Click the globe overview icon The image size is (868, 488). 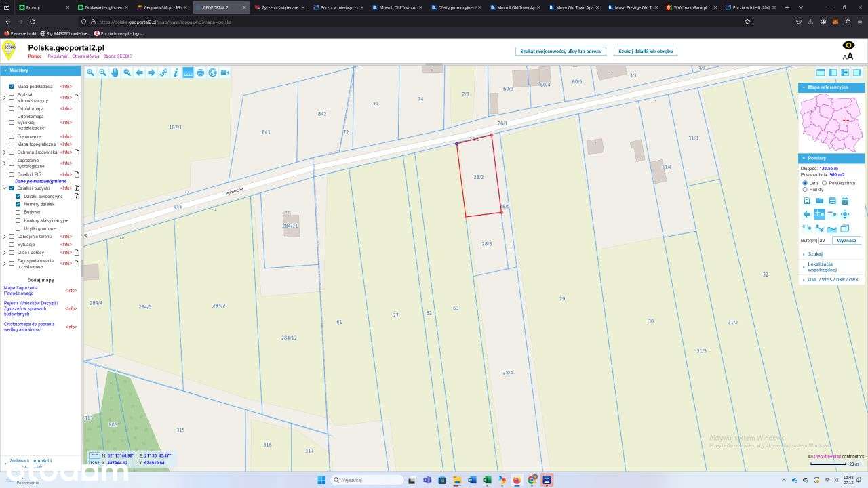pyautogui.click(x=212, y=73)
